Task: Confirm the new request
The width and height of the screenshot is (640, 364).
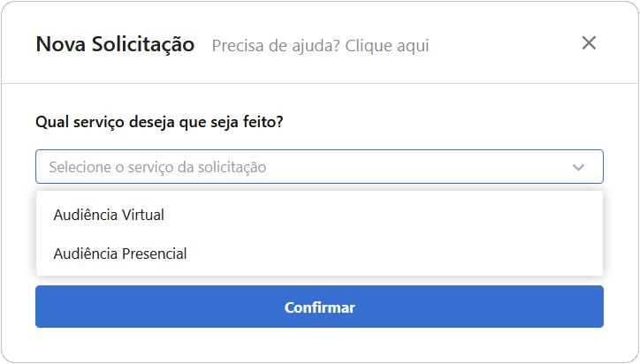Action: [319, 307]
